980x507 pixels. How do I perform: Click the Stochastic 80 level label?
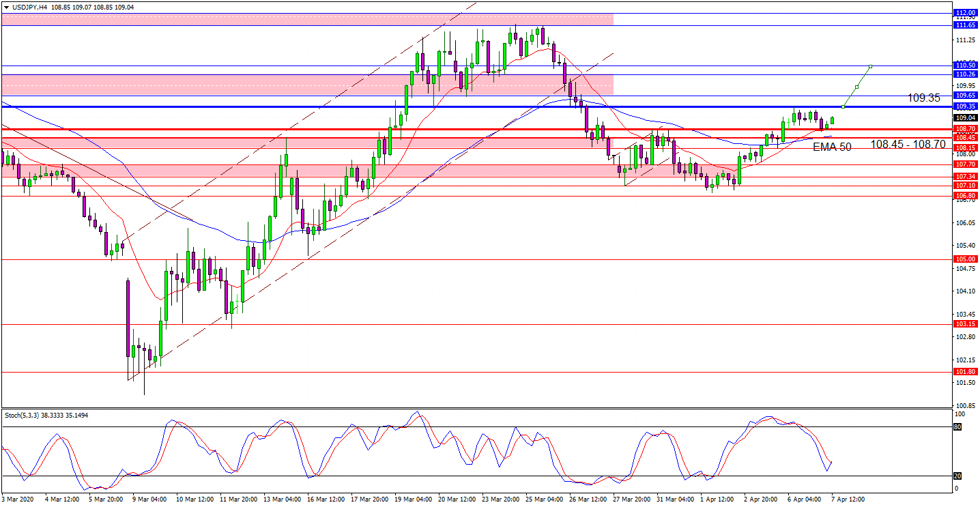click(x=957, y=427)
